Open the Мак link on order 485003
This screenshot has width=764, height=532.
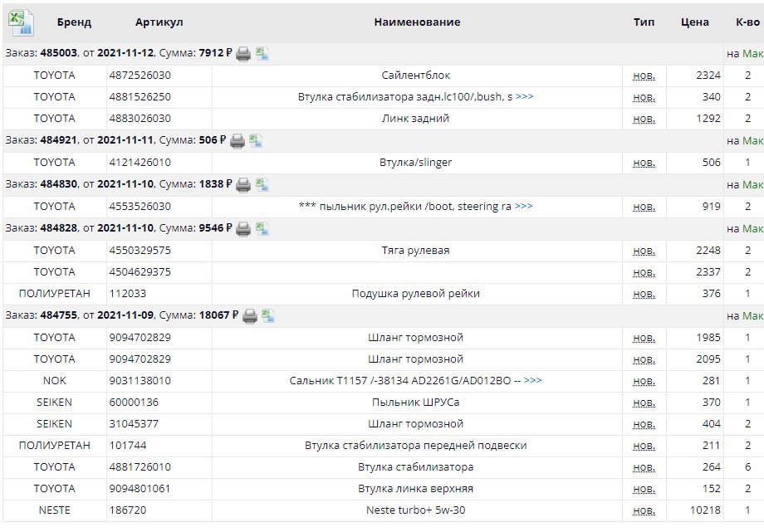coord(752,54)
